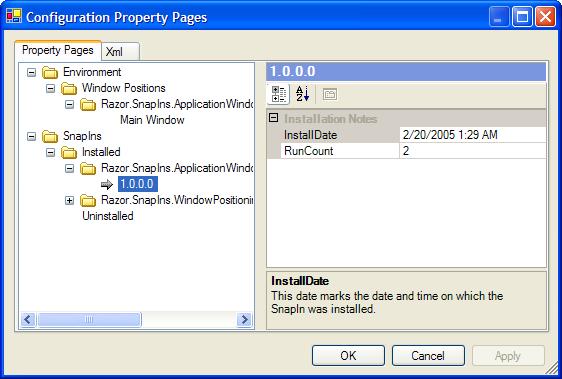Click the InstallDate description heading
This screenshot has height=379, width=562.
click(x=300, y=281)
